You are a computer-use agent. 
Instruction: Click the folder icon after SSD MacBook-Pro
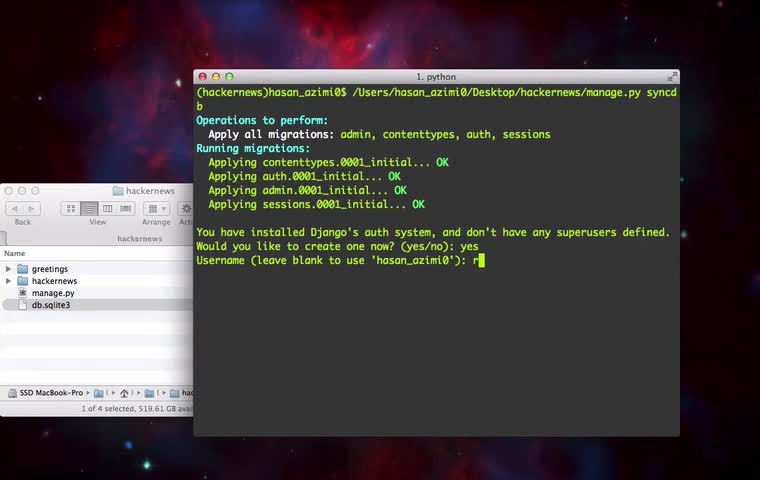pyautogui.click(x=98, y=393)
